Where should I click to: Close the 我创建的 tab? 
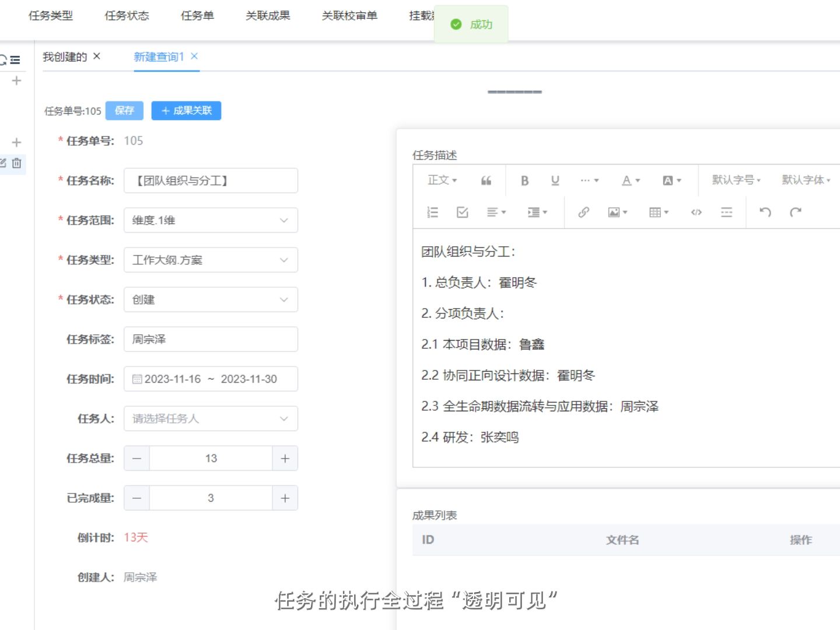click(97, 56)
